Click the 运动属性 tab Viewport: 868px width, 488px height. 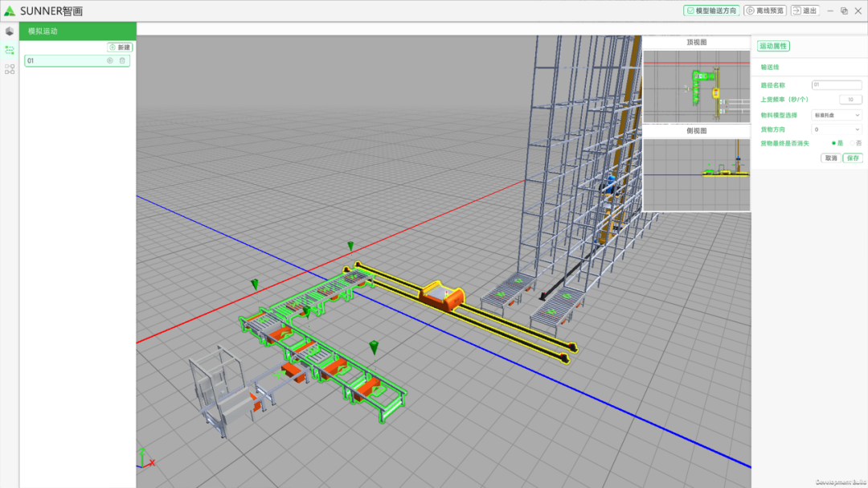[x=773, y=47]
